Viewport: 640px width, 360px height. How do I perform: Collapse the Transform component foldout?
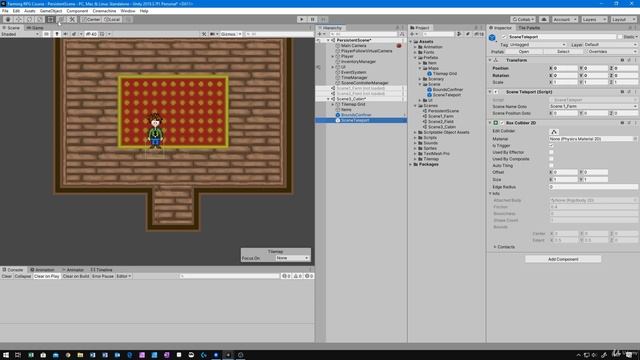tap(490, 60)
